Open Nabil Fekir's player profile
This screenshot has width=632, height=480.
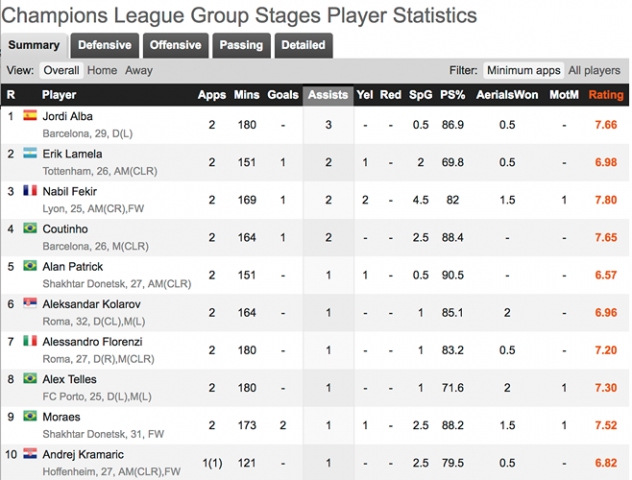pos(70,191)
